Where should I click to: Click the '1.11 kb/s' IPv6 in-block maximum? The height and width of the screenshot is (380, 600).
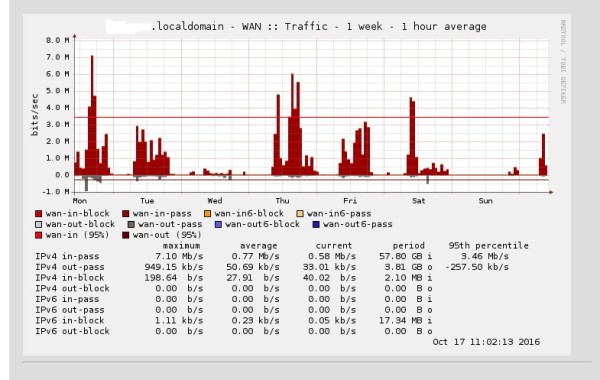(x=179, y=321)
